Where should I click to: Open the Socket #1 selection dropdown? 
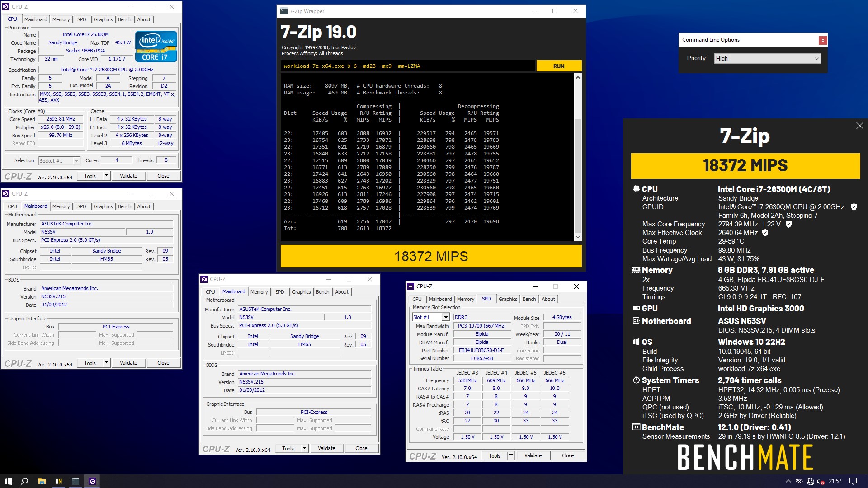(x=59, y=160)
